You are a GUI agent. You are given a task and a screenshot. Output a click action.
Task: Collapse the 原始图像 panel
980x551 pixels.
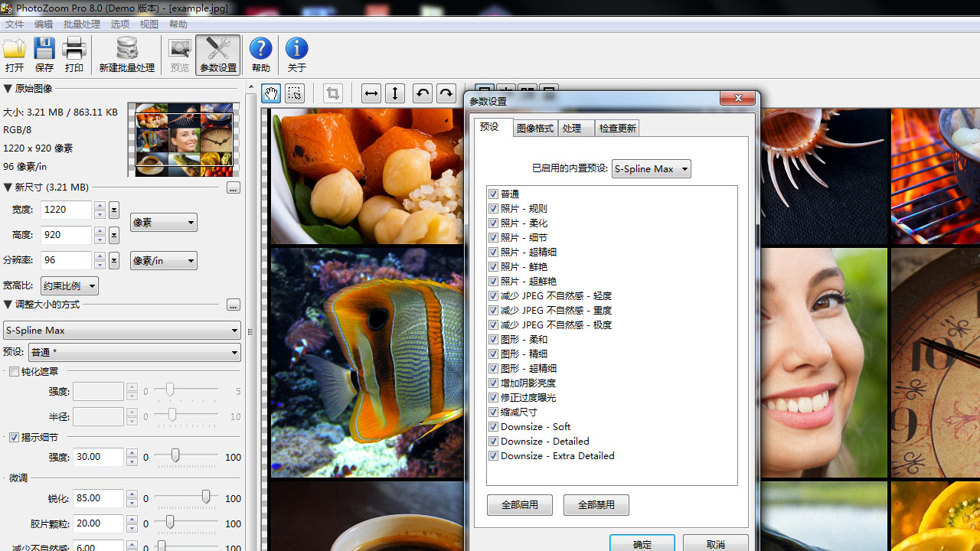click(x=6, y=87)
